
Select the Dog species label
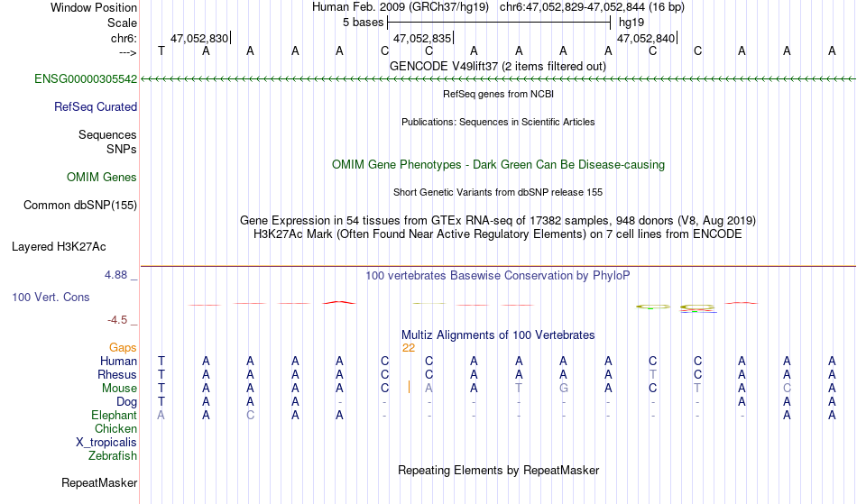click(x=127, y=402)
